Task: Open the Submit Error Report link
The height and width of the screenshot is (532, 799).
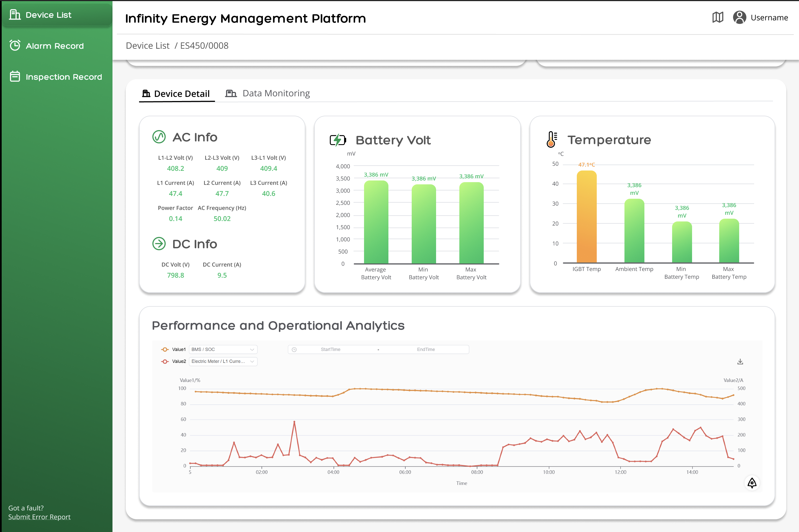Action: [x=39, y=517]
